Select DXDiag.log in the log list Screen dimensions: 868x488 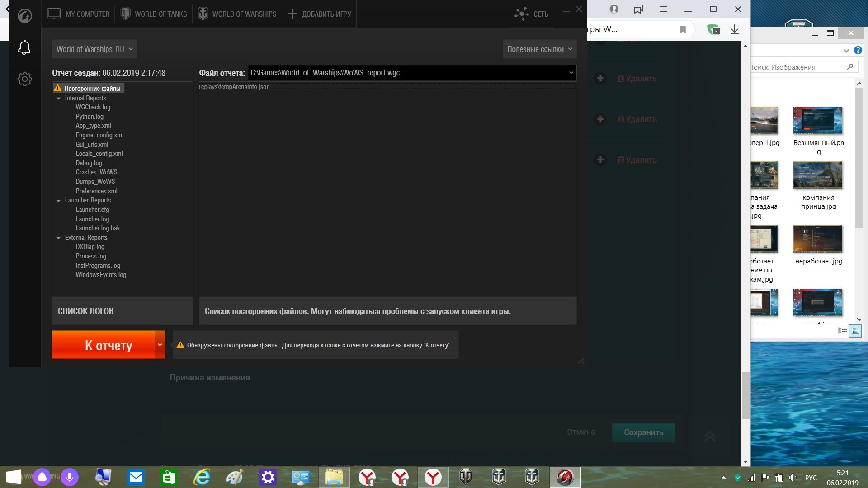[x=90, y=247]
